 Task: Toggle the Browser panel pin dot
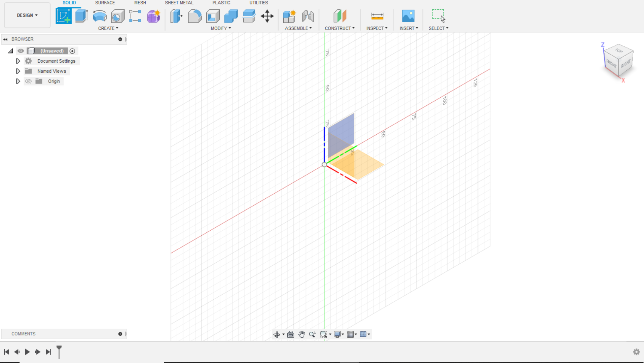coord(120,39)
